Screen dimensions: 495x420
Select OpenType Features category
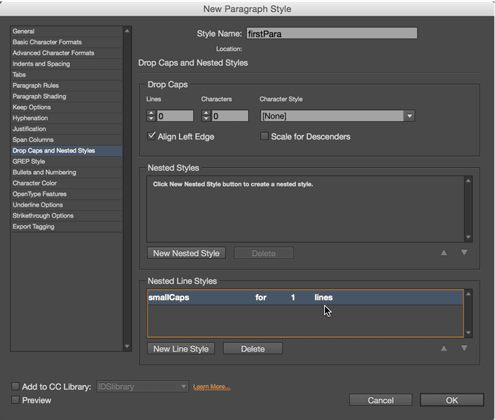(67, 194)
